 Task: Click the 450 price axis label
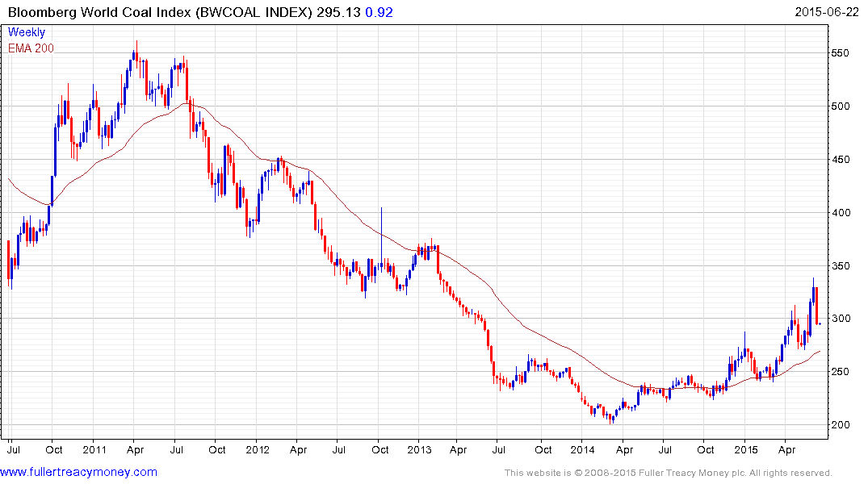coord(840,159)
